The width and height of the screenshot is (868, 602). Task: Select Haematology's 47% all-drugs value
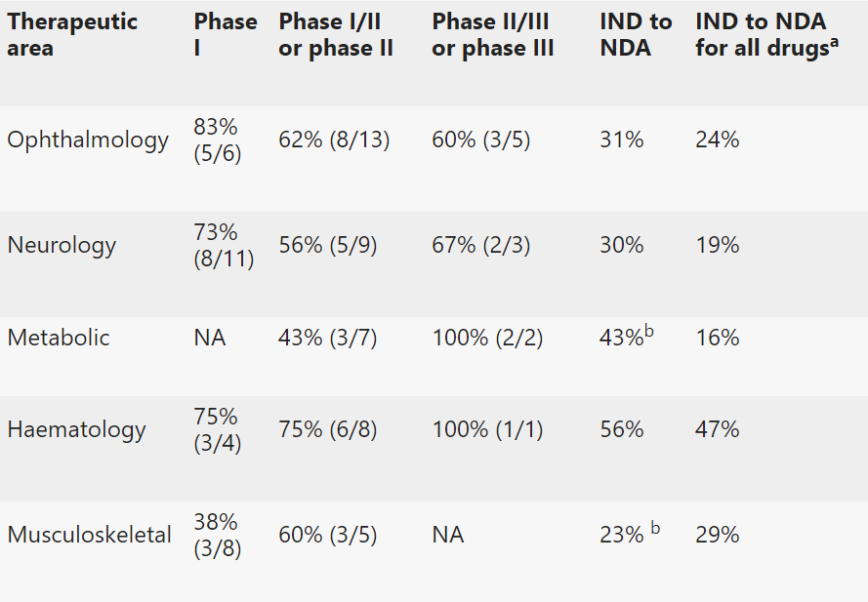coord(717,429)
